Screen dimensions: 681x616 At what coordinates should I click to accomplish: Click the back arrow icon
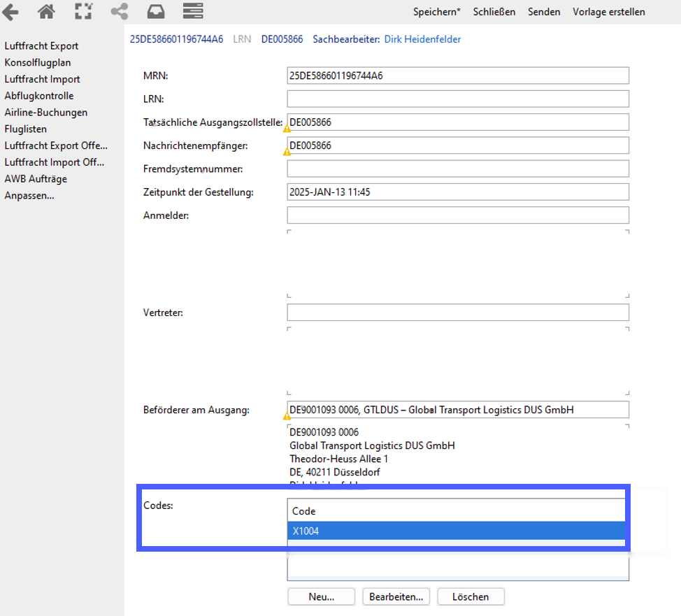(10, 12)
